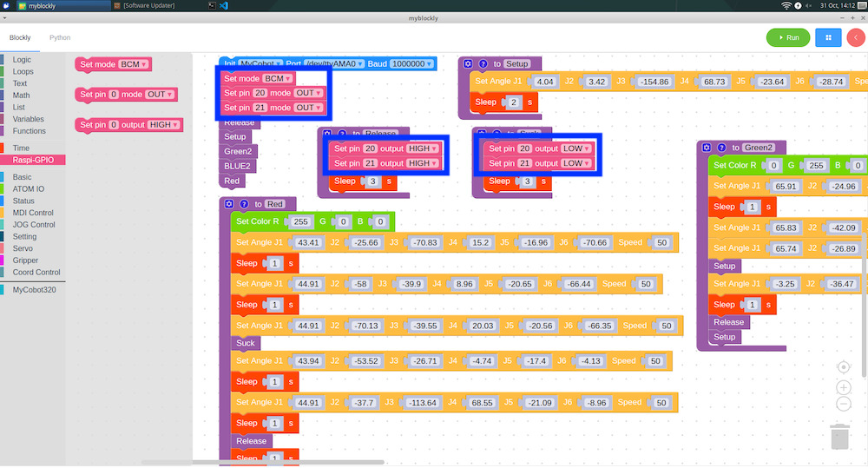This screenshot has width=868, height=468.
Task: Open the Baud 1000000 dropdown
Action: [411, 63]
